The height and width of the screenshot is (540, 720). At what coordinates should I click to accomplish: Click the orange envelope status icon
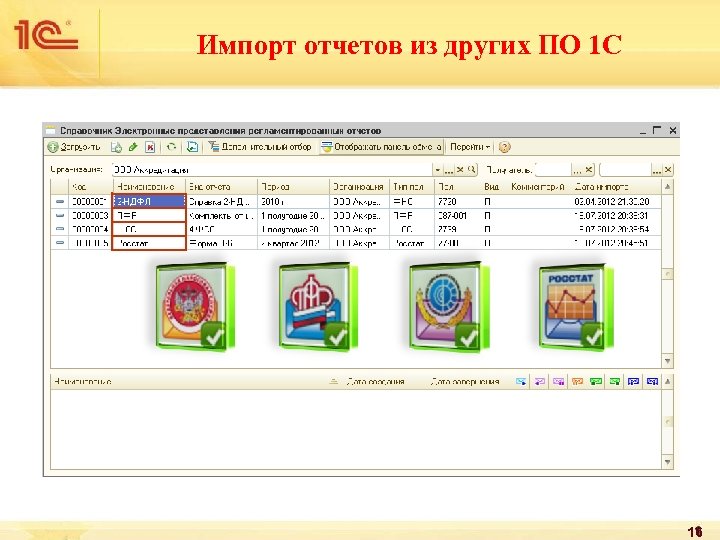click(577, 382)
